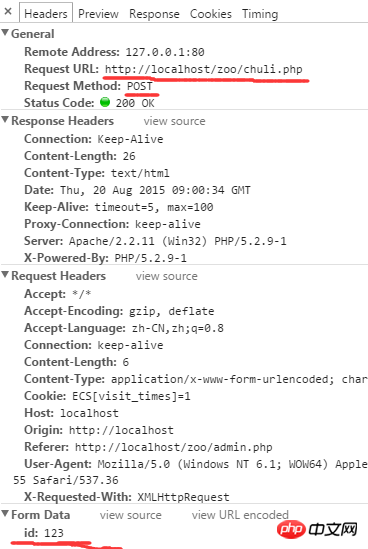Open the Cookies tab

[x=210, y=14]
